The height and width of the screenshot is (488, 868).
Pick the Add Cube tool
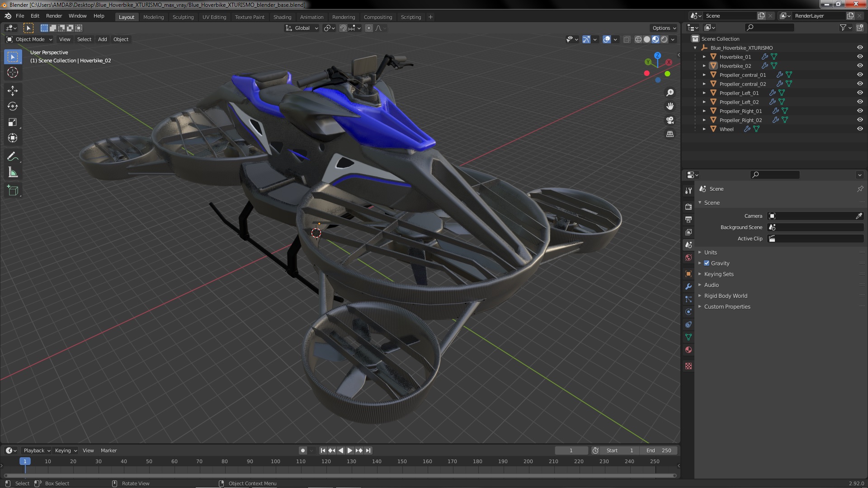[13, 190]
